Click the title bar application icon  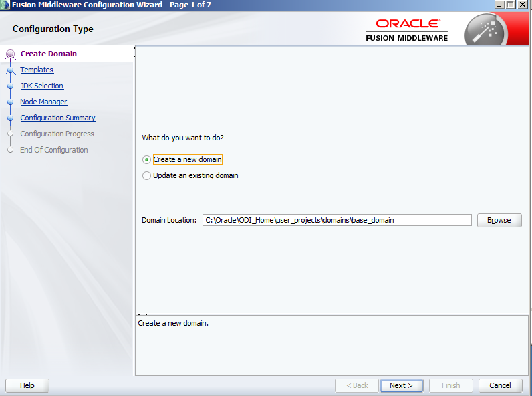(5, 4)
